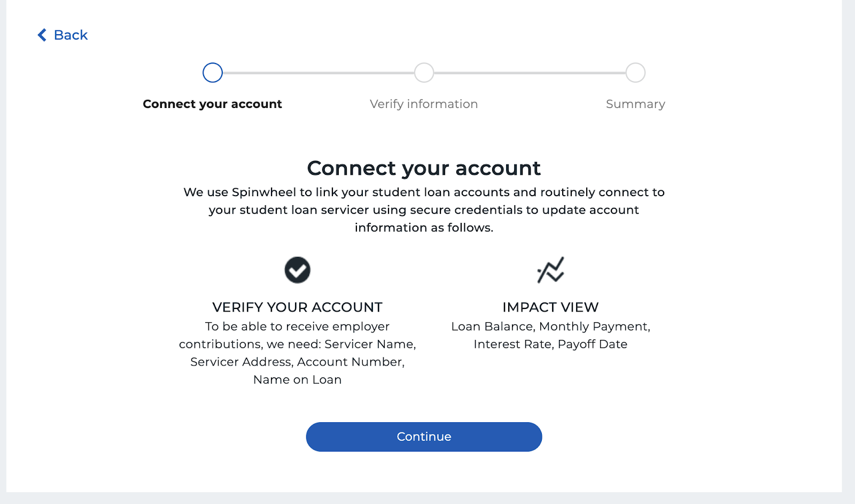Click the VERIFY YOUR ACCOUNT heading
This screenshot has height=504, width=855.
tap(297, 307)
